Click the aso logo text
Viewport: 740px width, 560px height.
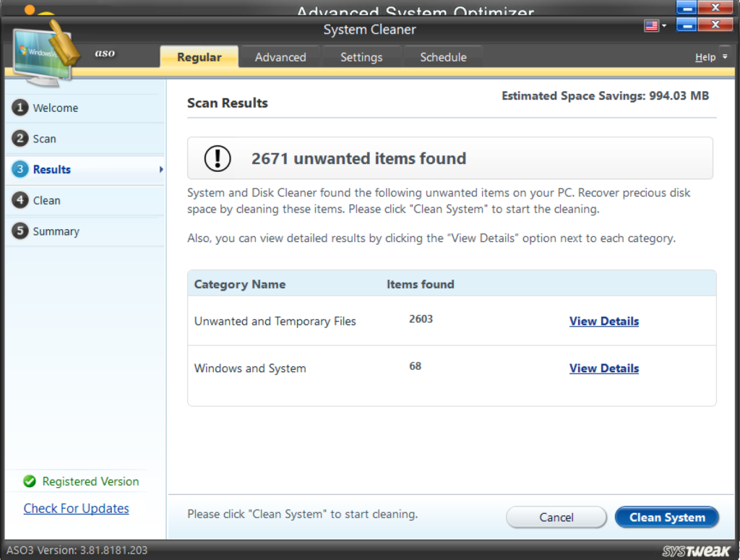click(x=105, y=53)
